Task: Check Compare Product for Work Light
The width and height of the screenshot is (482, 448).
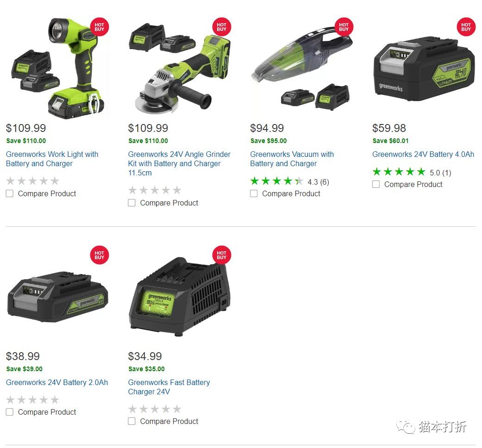Action: pos(10,193)
